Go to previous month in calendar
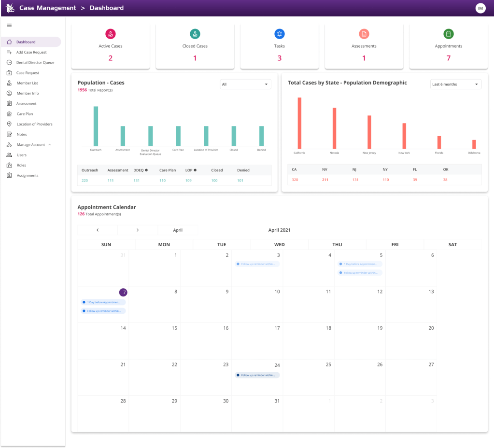The height and width of the screenshot is (448, 494). (98, 230)
